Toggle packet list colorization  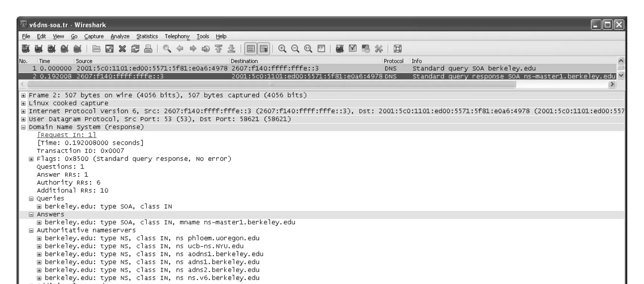point(251,49)
